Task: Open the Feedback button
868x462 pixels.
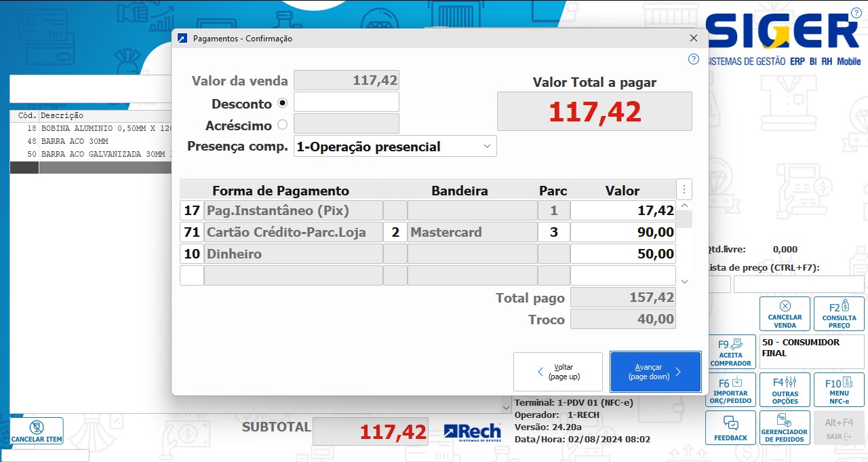Action: [730, 428]
